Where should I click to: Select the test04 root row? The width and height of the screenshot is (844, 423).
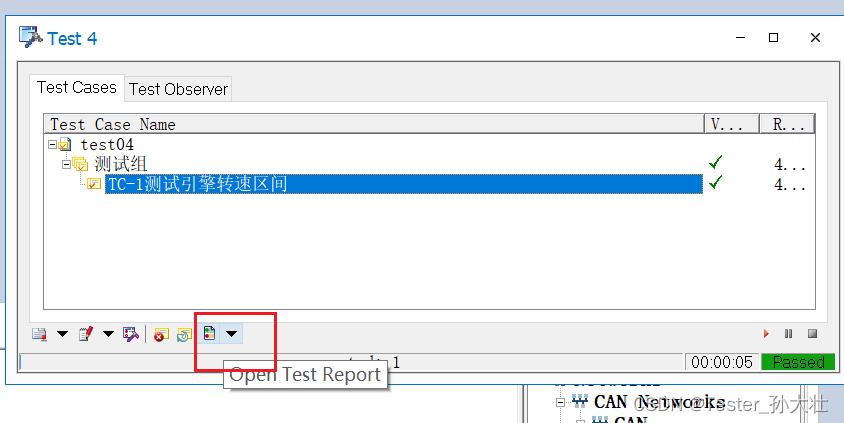tap(107, 144)
